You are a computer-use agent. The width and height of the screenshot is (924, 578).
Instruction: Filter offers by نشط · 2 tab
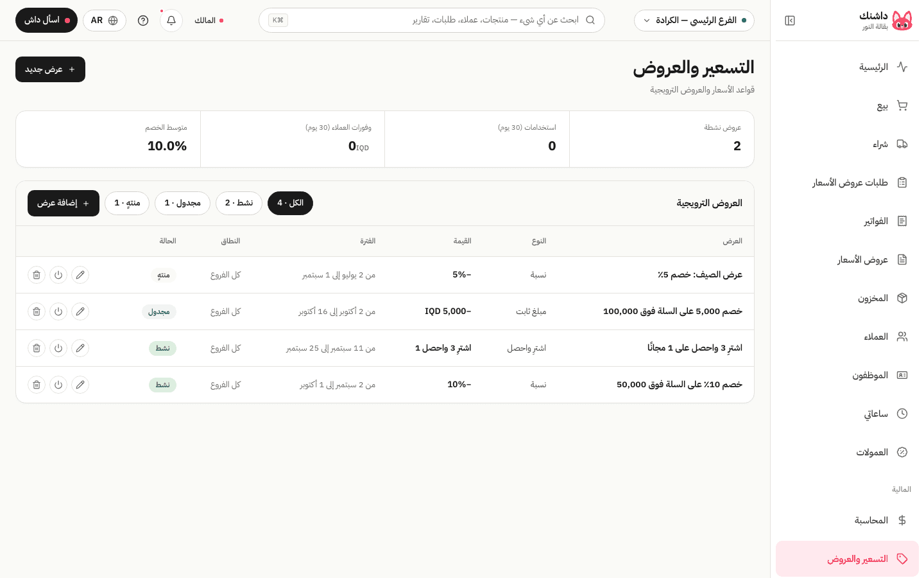click(239, 203)
